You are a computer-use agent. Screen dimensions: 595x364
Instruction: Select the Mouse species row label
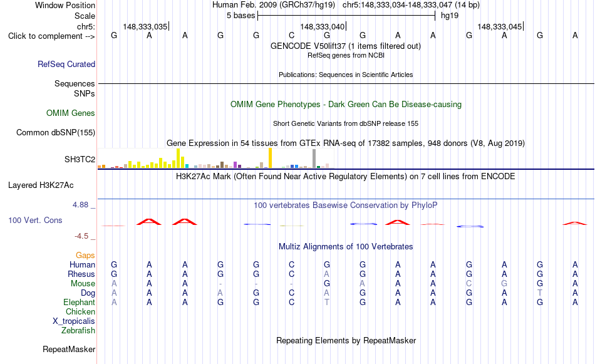click(83, 284)
